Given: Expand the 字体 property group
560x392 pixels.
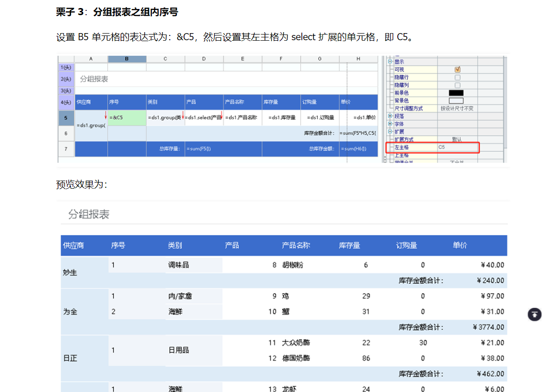Looking at the screenshot, I should (390, 124).
